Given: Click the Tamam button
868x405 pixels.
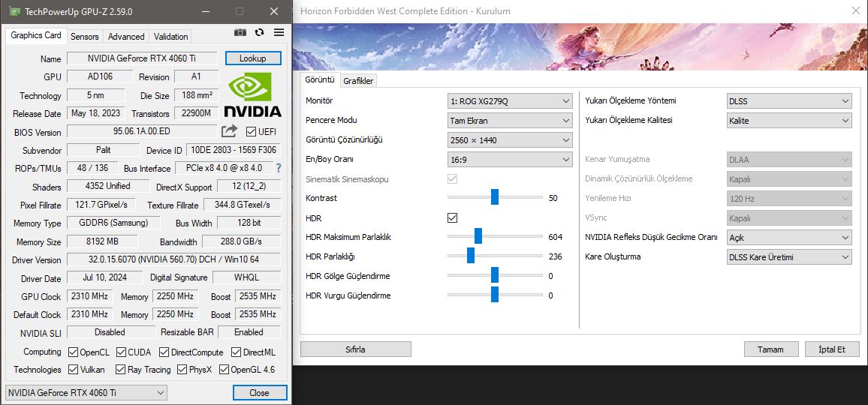Looking at the screenshot, I should tap(770, 349).
